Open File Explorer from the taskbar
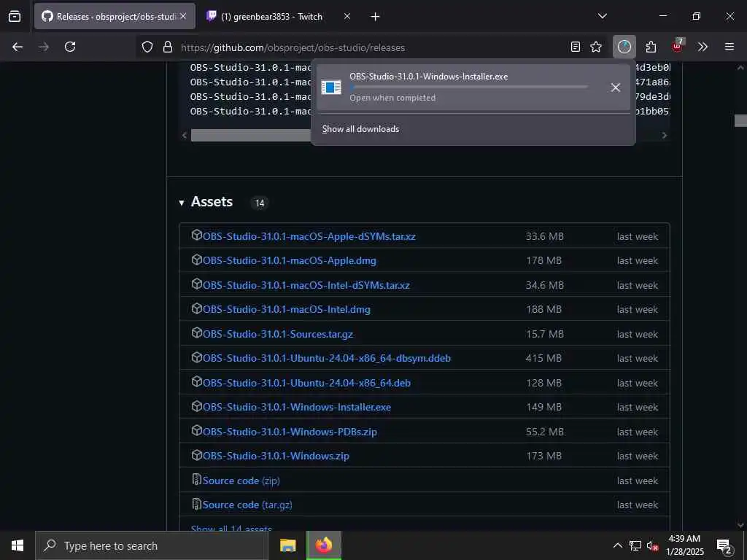 click(287, 545)
